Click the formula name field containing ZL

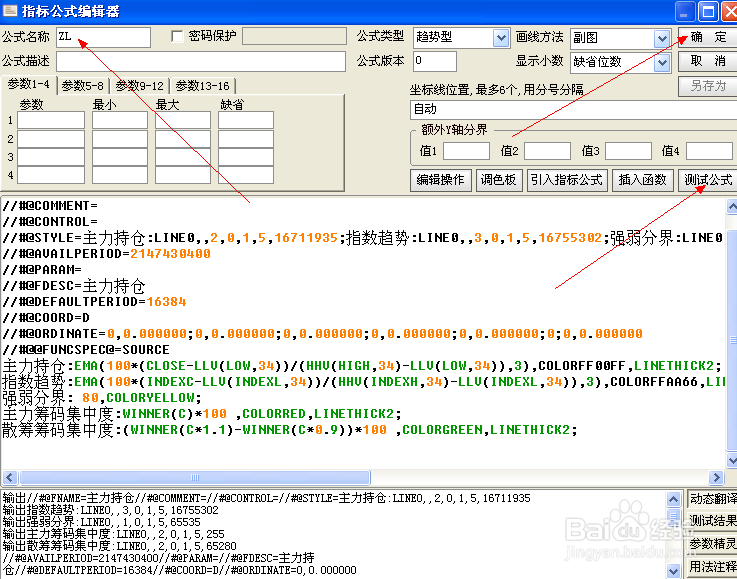103,37
